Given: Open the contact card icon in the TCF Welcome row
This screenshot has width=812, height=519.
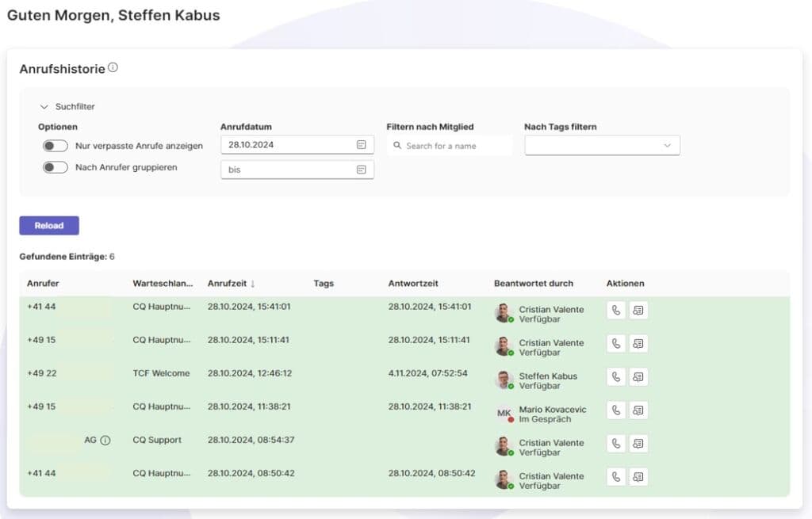Looking at the screenshot, I should (x=638, y=376).
